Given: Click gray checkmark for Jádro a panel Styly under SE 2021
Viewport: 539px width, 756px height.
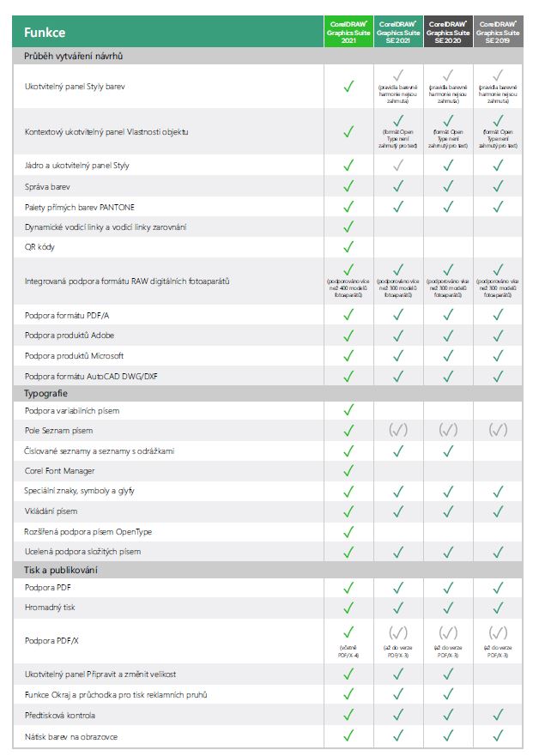Looking at the screenshot, I should click(x=398, y=165).
